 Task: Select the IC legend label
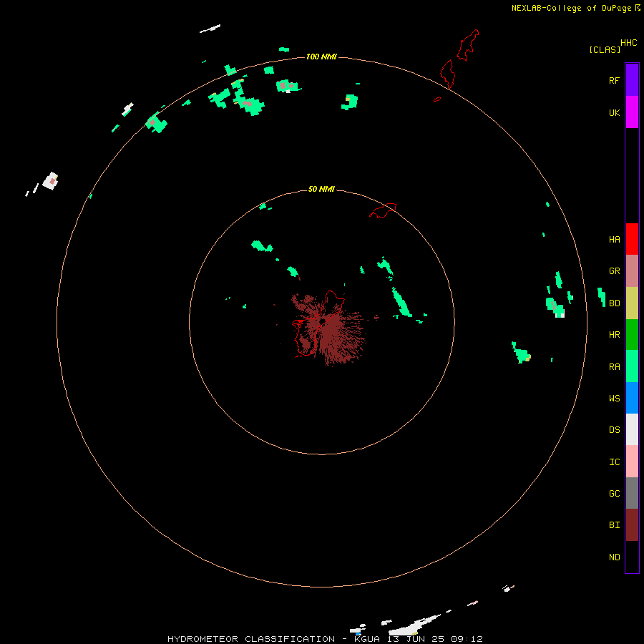[614, 462]
